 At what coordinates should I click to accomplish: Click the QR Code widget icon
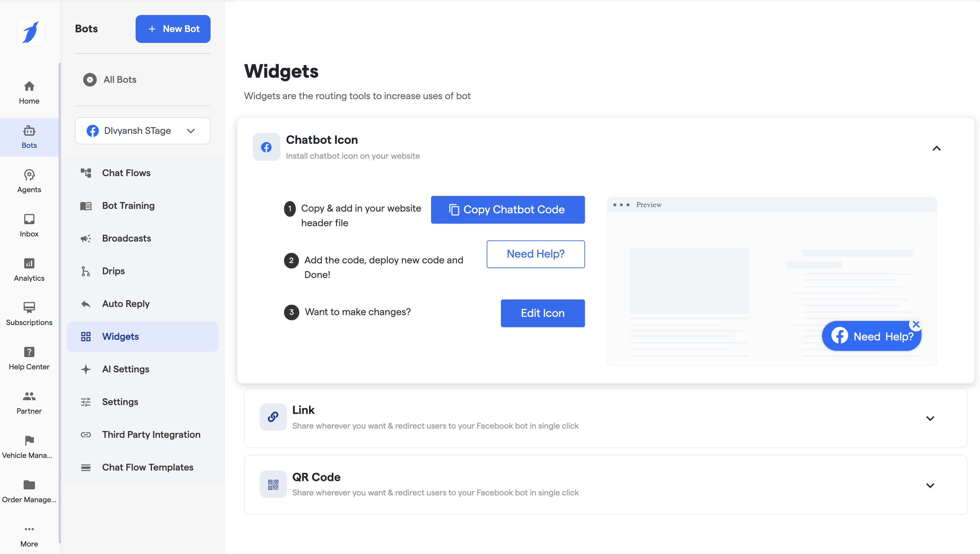273,484
